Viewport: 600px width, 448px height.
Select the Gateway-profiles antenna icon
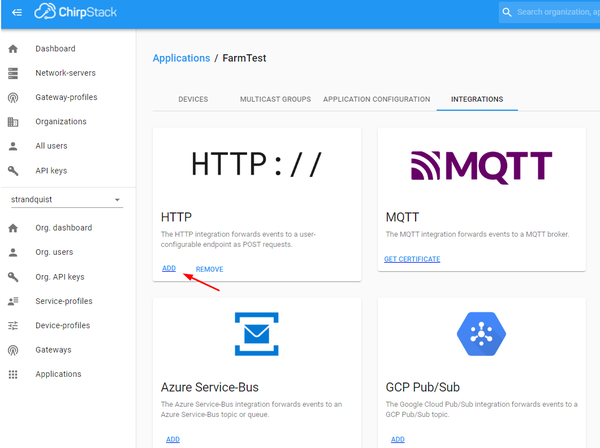tap(13, 98)
